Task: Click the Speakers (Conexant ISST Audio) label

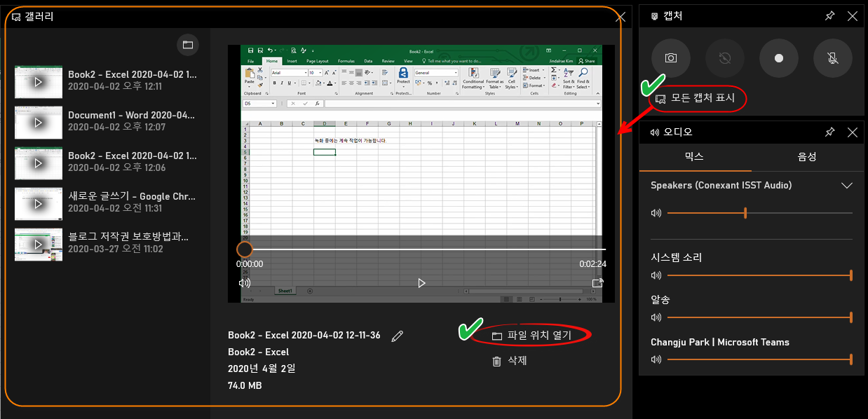Action: (x=721, y=185)
